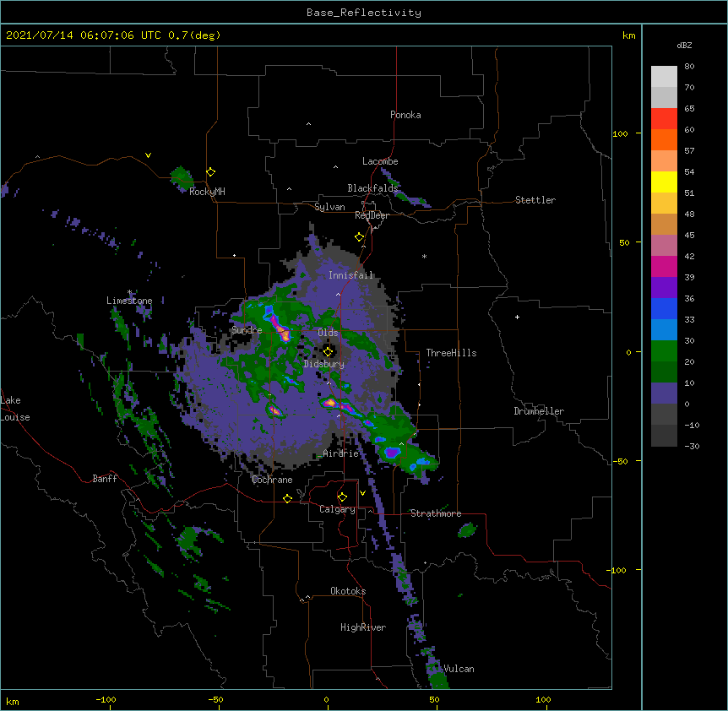Click the white asterisk marker east of Innisfail
This screenshot has height=711, width=728.
coord(424,256)
